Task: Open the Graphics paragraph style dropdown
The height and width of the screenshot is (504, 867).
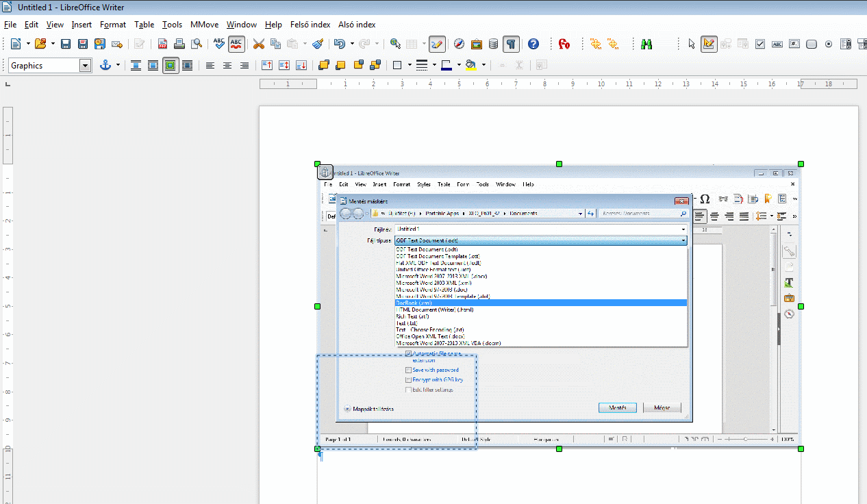Action: [85, 66]
